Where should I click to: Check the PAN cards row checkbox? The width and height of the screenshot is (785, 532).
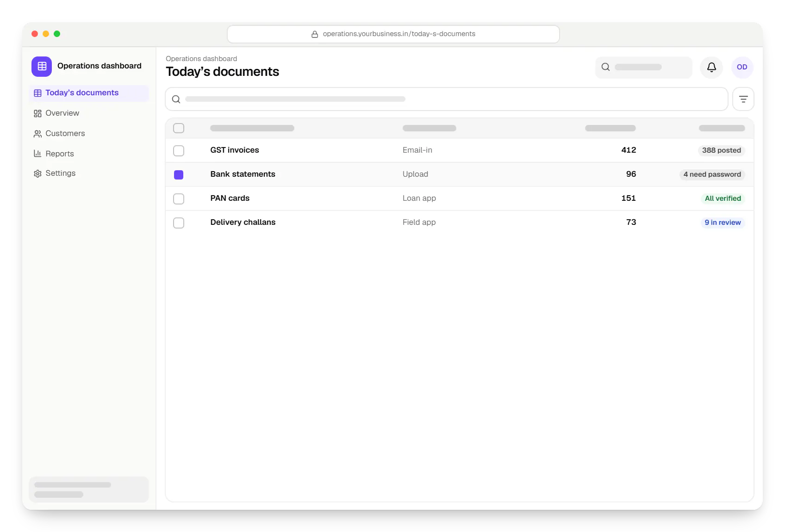click(179, 199)
